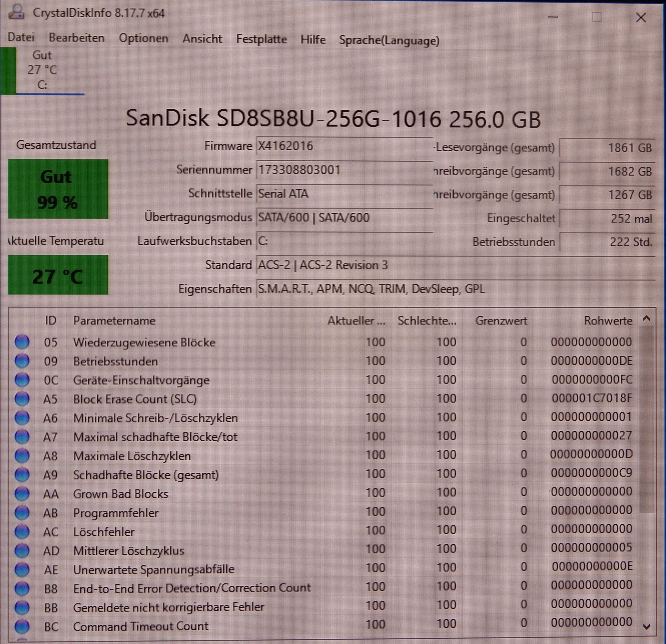Click the status orb for ID 05 row
Viewport: 666px width, 644px height.
click(22, 342)
